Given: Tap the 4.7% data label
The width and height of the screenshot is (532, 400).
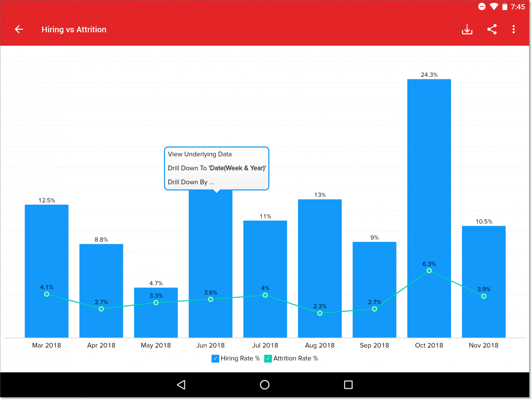Looking at the screenshot, I should [156, 283].
